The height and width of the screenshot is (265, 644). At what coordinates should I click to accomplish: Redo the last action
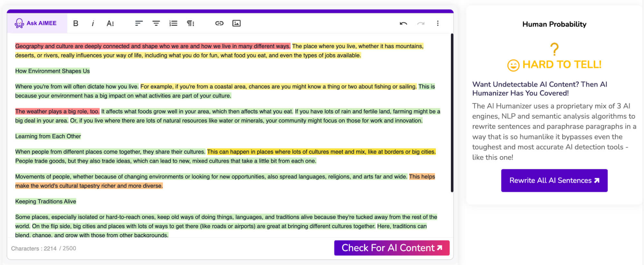(x=421, y=23)
